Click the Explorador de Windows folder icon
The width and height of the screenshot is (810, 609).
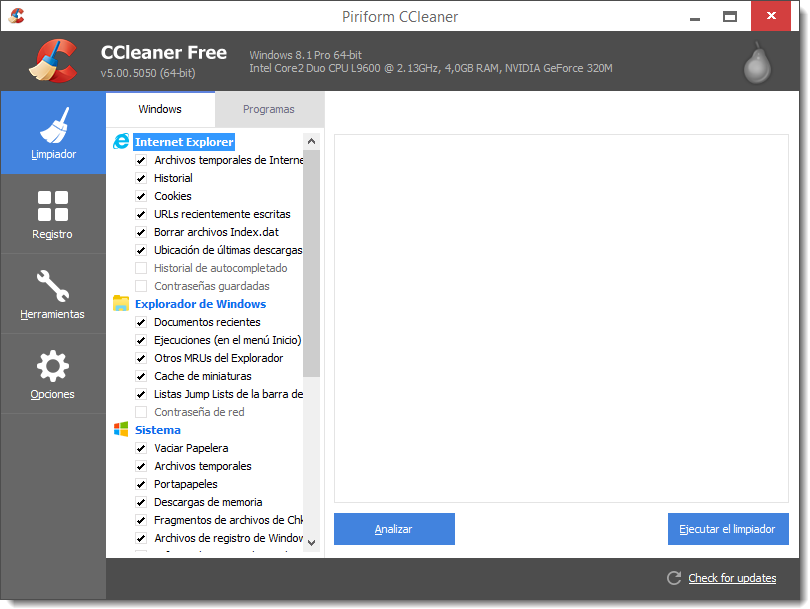121,303
